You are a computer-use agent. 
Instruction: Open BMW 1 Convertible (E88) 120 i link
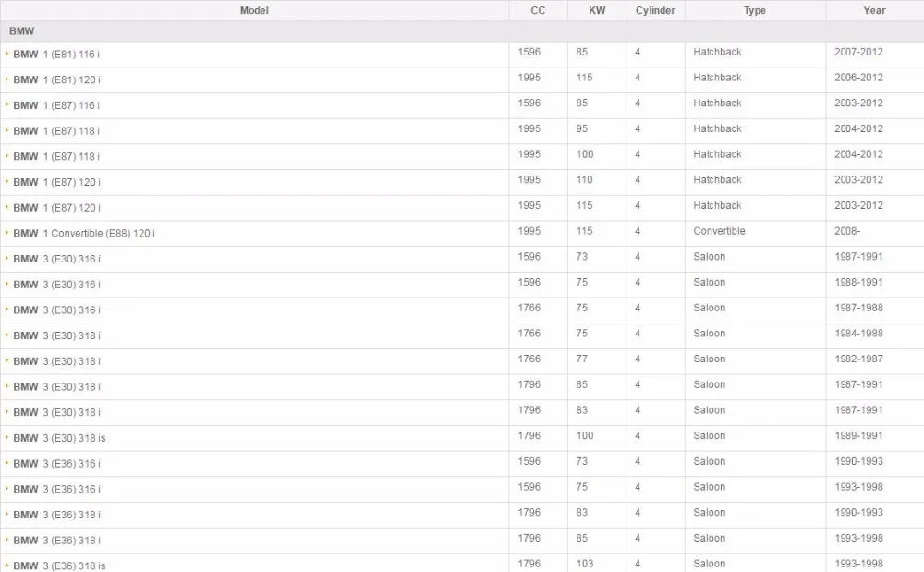click(x=84, y=233)
